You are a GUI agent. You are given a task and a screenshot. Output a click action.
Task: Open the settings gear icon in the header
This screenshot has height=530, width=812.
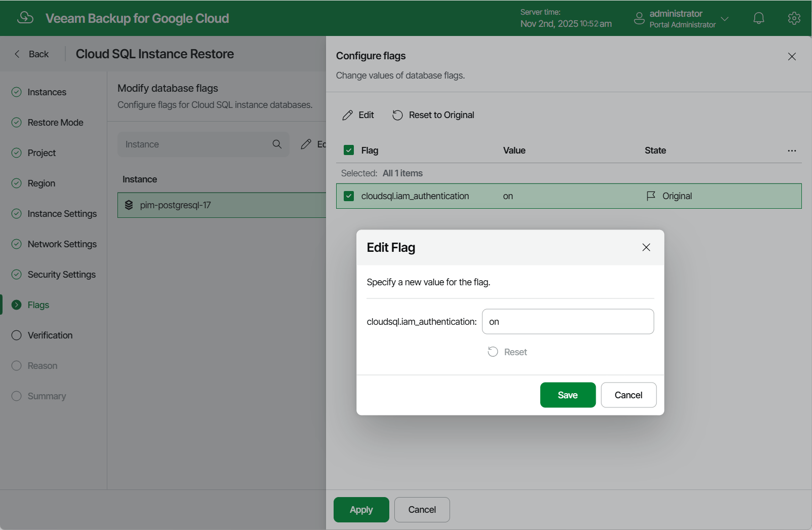(x=794, y=18)
